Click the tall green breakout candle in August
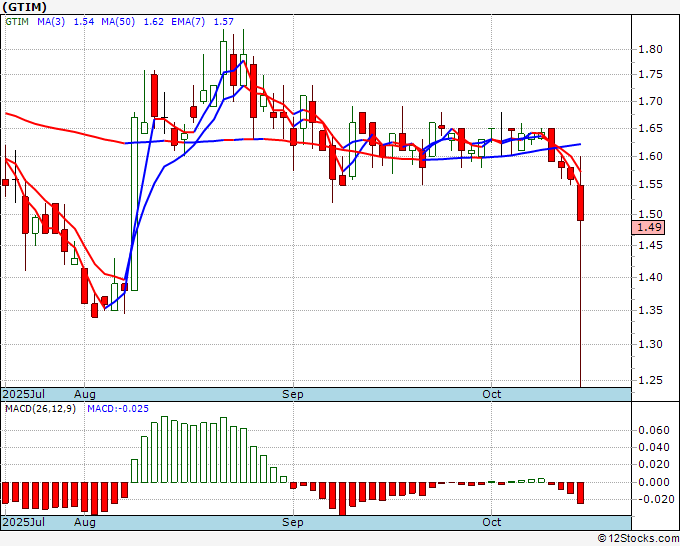This screenshot has width=680, height=546. [134, 203]
